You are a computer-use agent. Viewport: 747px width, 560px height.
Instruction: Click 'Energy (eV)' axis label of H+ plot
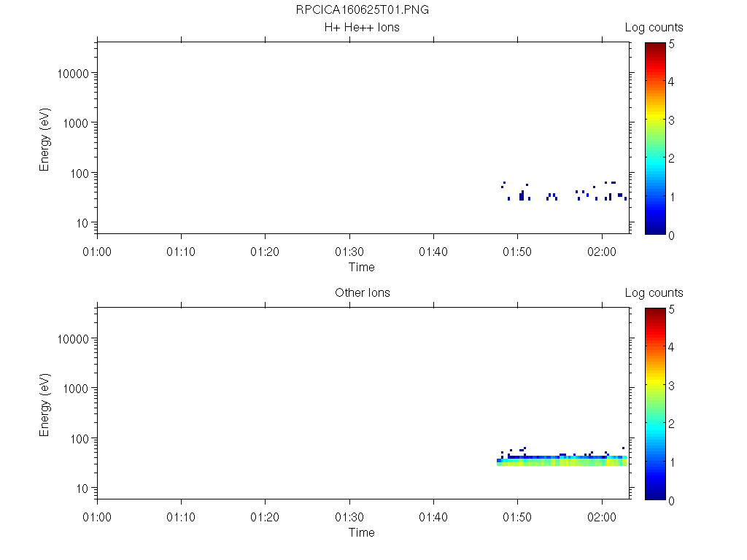44,139
